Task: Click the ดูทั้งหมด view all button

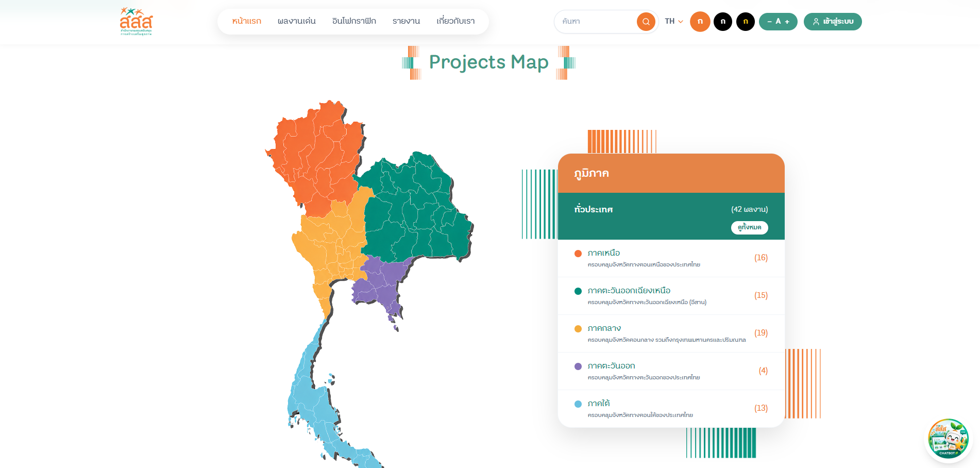Action: click(749, 227)
